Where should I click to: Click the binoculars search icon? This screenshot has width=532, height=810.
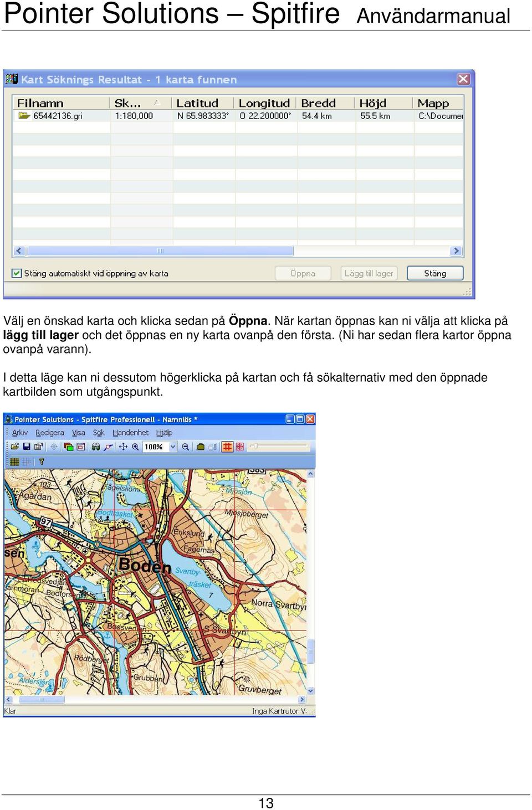(x=96, y=447)
